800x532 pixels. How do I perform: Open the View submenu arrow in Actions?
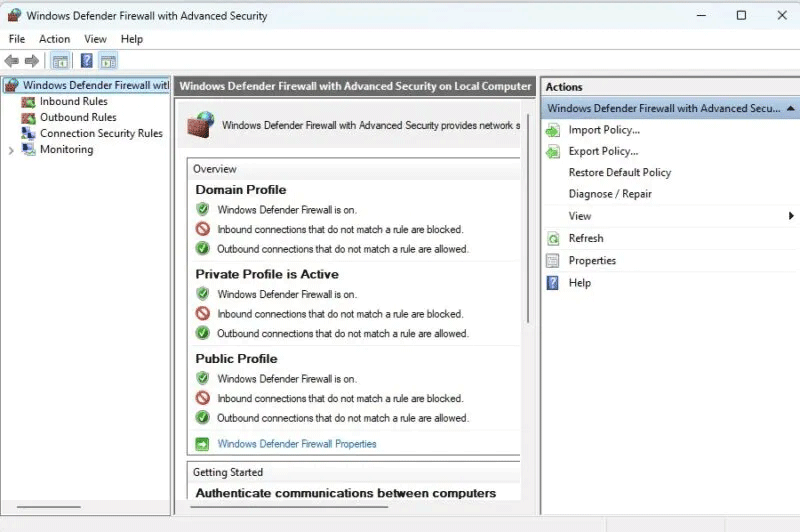click(791, 216)
